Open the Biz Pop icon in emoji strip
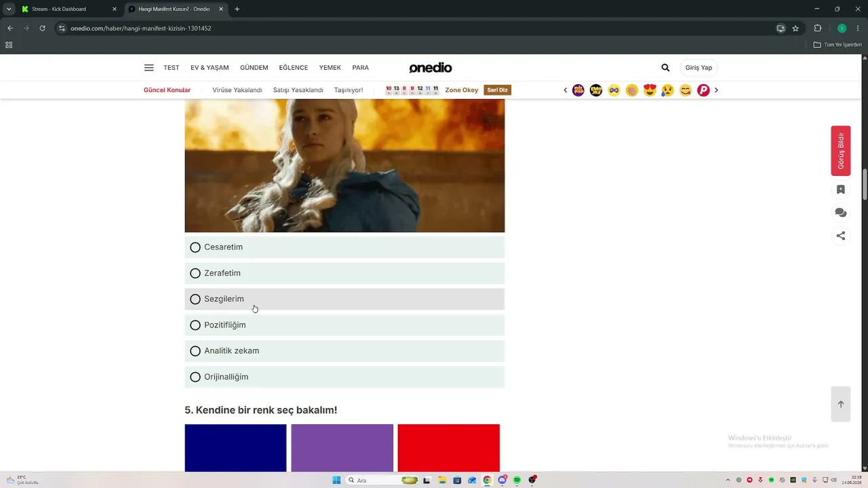The width and height of the screenshot is (868, 488). 578,90
